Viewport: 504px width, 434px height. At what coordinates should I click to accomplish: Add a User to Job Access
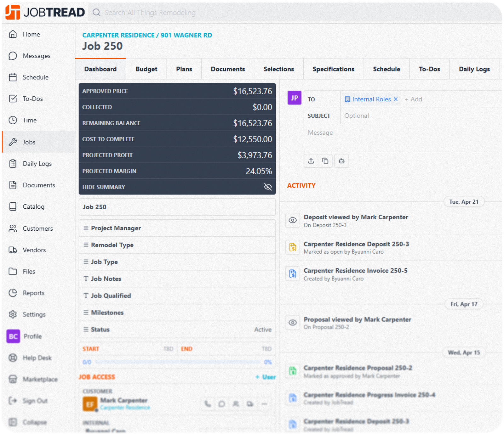(x=266, y=377)
